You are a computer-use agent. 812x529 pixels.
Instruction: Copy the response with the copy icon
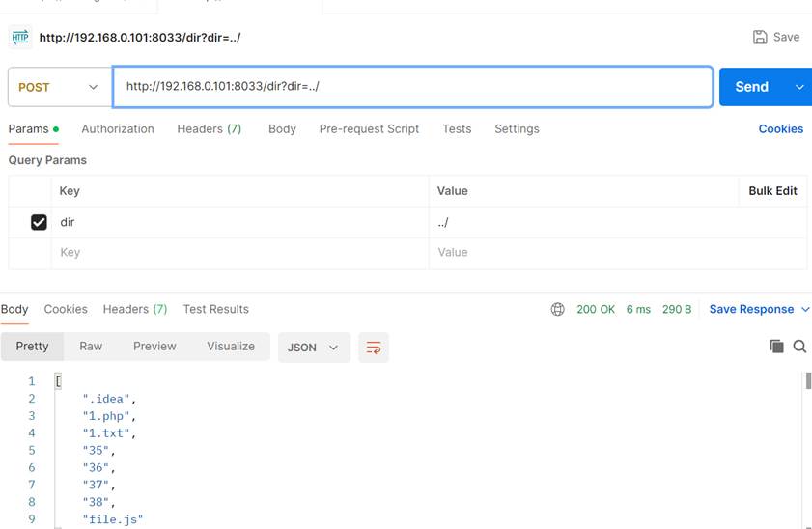click(776, 347)
